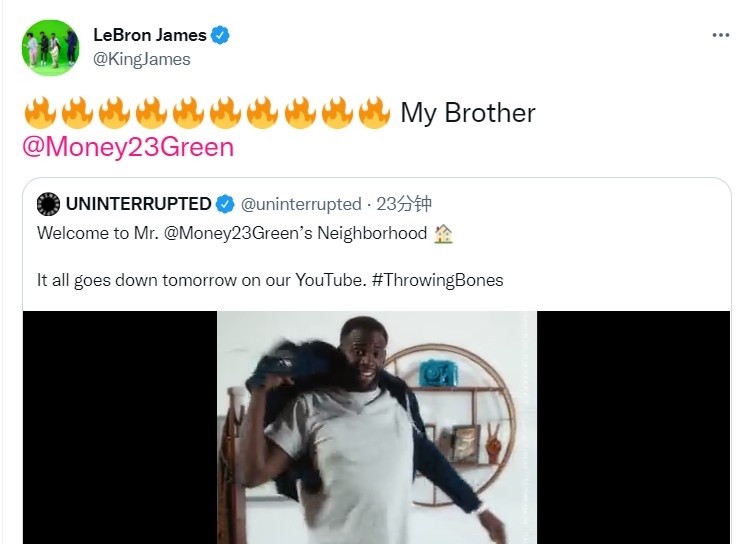Click the UNINTERRUPTED circular profile avatar
This screenshot has width=737, height=544.
click(48, 204)
